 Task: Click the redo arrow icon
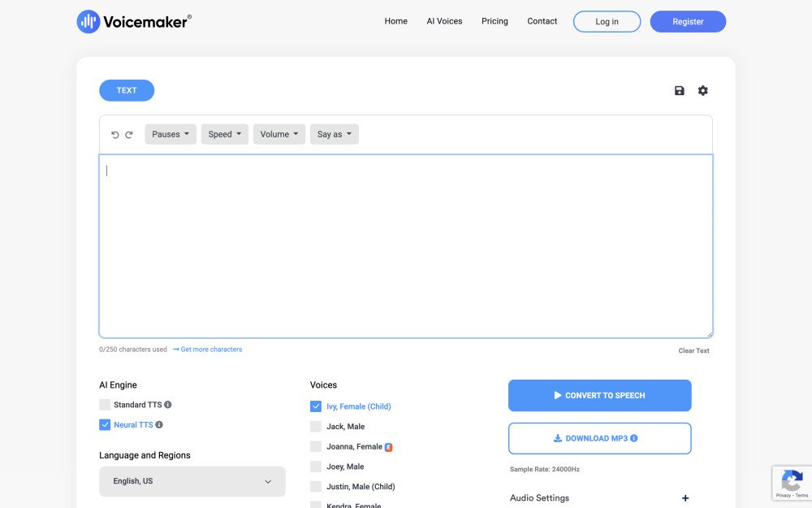tap(129, 135)
